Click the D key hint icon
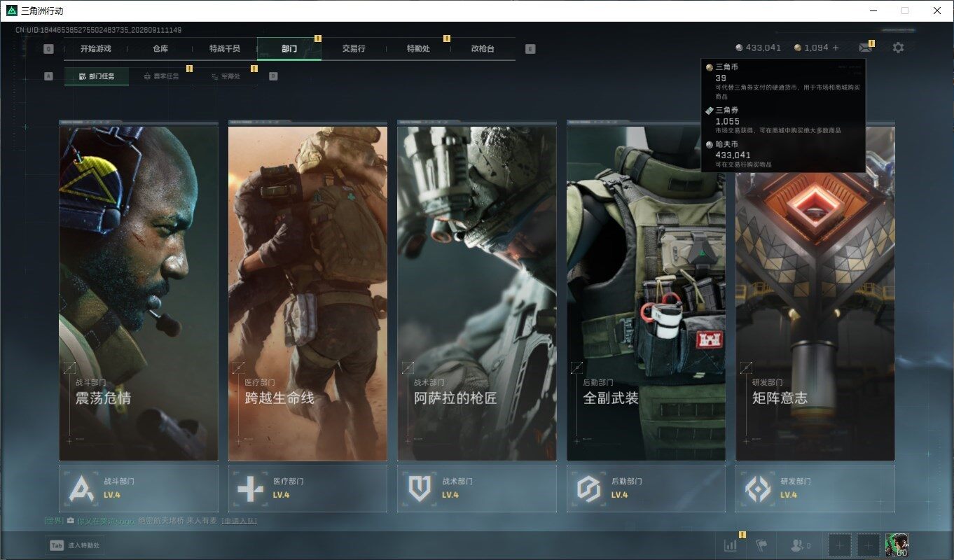 click(273, 76)
